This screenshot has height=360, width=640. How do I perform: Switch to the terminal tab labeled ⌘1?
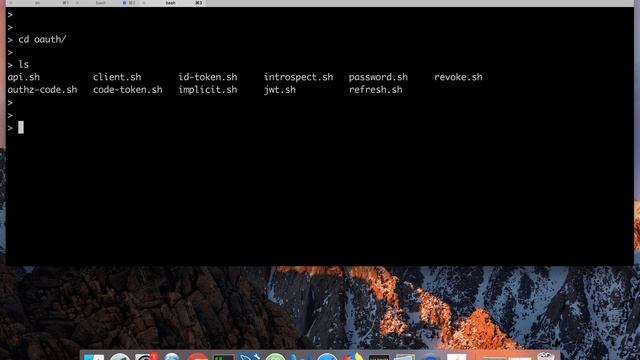(39, 3)
